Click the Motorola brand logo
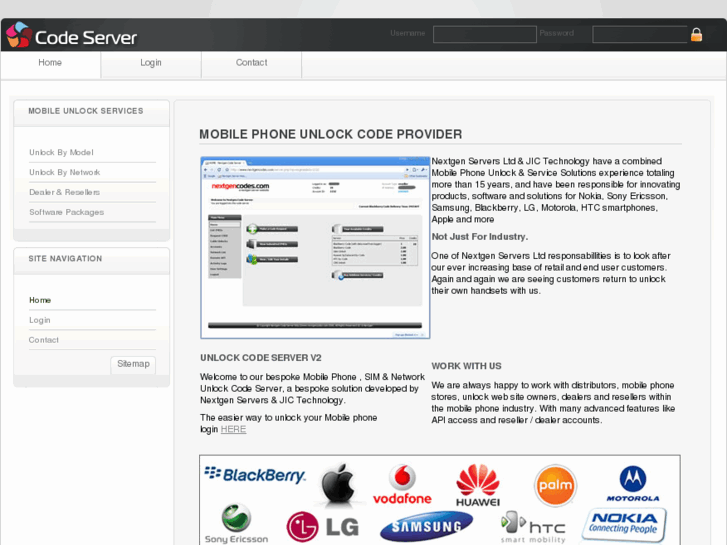The image size is (727, 545). point(633,484)
